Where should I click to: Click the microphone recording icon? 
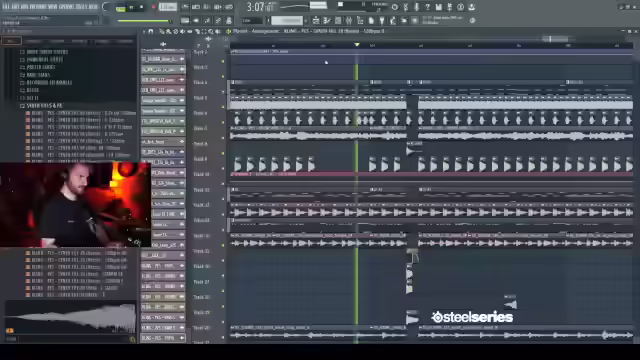(x=417, y=7)
